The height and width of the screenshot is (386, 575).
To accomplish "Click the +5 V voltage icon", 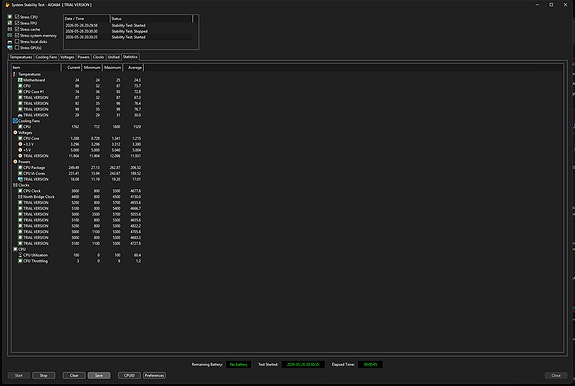I will (20, 150).
